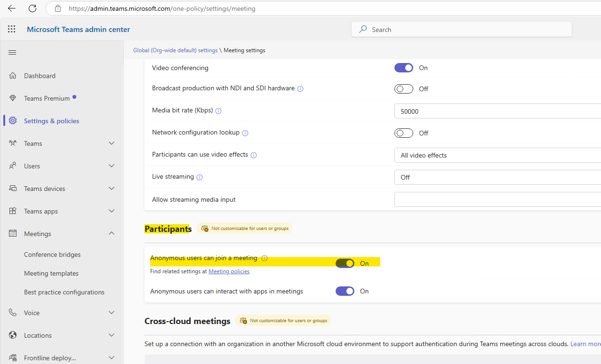Enable Broadcast production with NDI toggle

tap(404, 89)
